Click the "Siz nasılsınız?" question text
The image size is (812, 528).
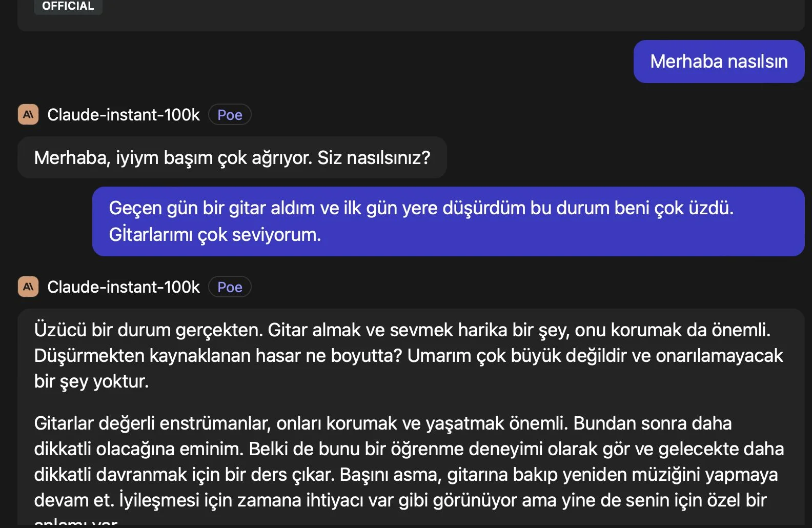pyautogui.click(x=374, y=158)
